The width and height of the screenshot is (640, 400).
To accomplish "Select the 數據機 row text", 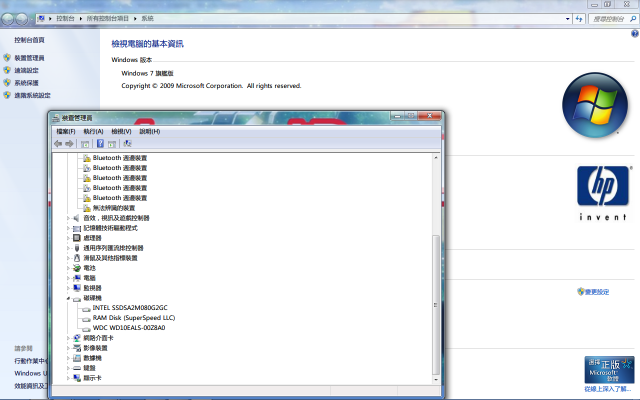I will click(x=92, y=358).
